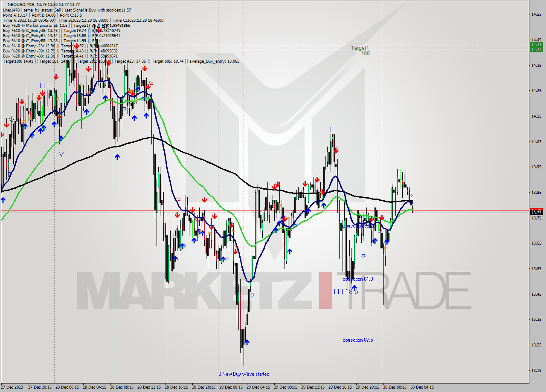The image size is (546, 392).
Task: Click the '29 Dec 04:15' time label
Action: point(258,387)
